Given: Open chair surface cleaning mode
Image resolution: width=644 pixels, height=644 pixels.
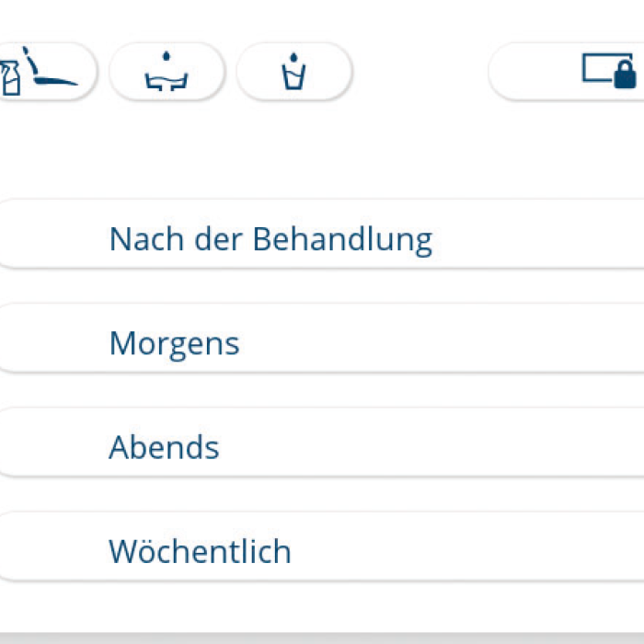Looking at the screenshot, I should pyautogui.click(x=41, y=71).
